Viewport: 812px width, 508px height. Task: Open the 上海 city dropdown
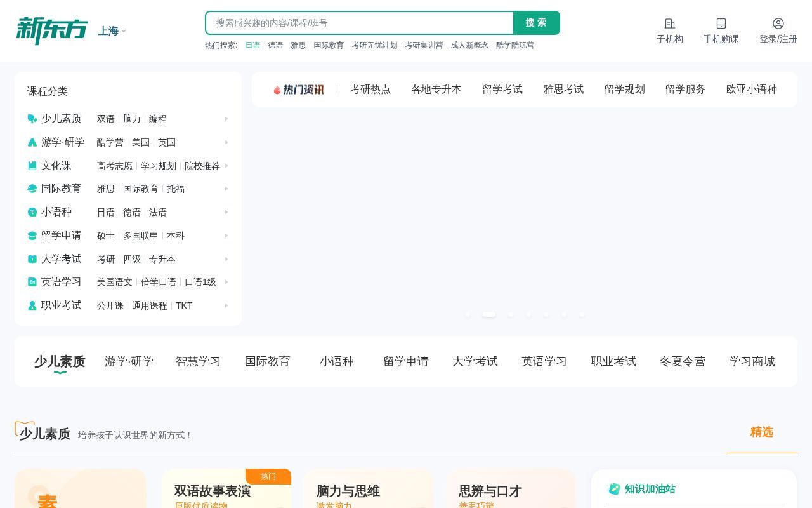click(112, 31)
